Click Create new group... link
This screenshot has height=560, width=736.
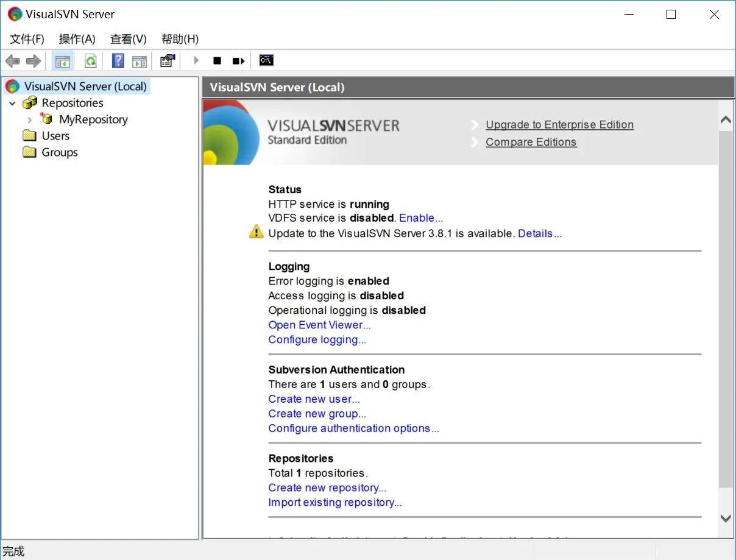pyautogui.click(x=317, y=414)
